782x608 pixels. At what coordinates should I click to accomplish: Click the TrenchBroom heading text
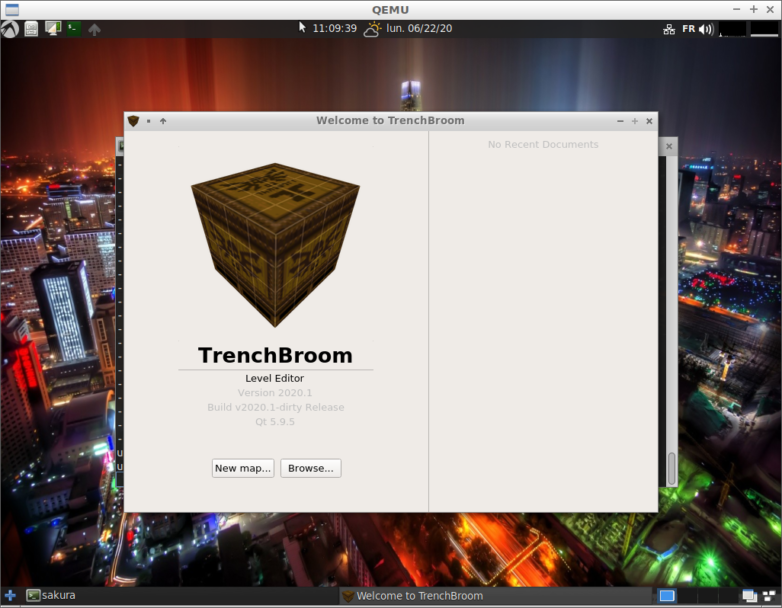point(275,355)
